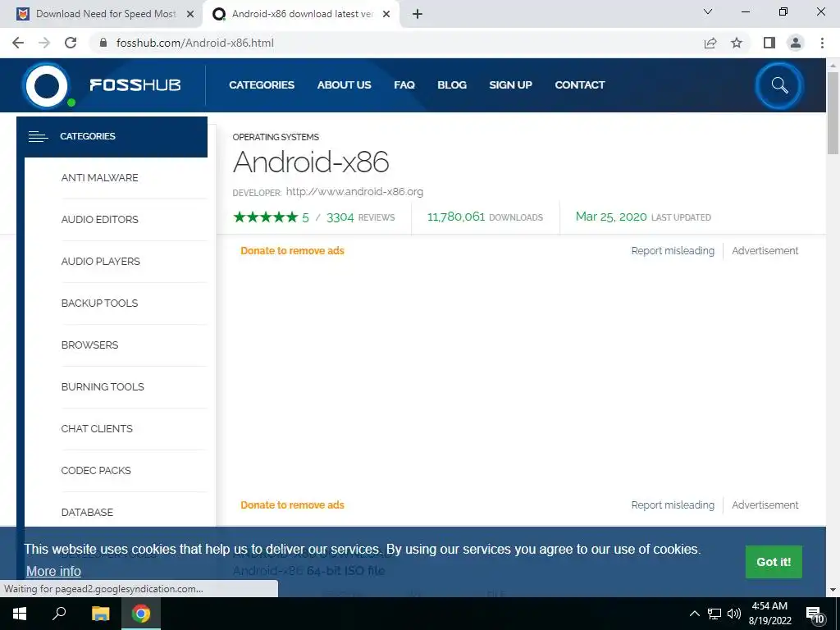Viewport: 840px width, 630px height.
Task: Open the taskbar clock showing 4:54 AM
Action: tap(769, 614)
